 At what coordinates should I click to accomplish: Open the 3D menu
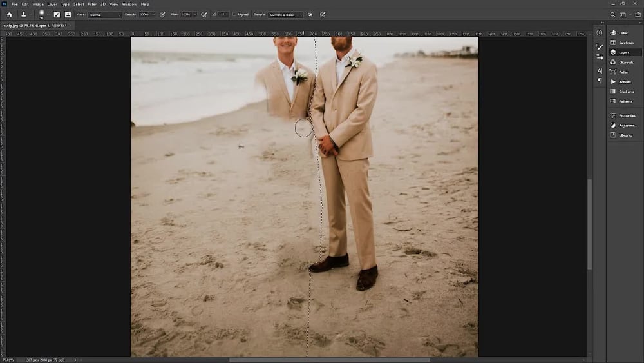pos(103,4)
